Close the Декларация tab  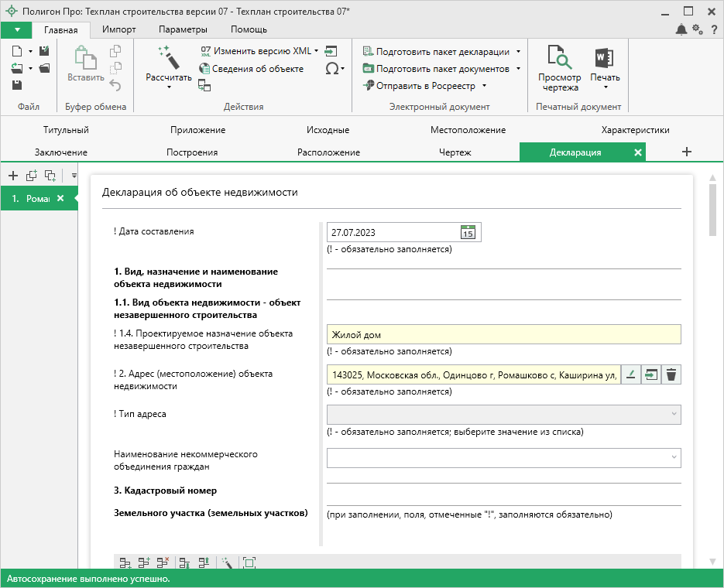[638, 152]
